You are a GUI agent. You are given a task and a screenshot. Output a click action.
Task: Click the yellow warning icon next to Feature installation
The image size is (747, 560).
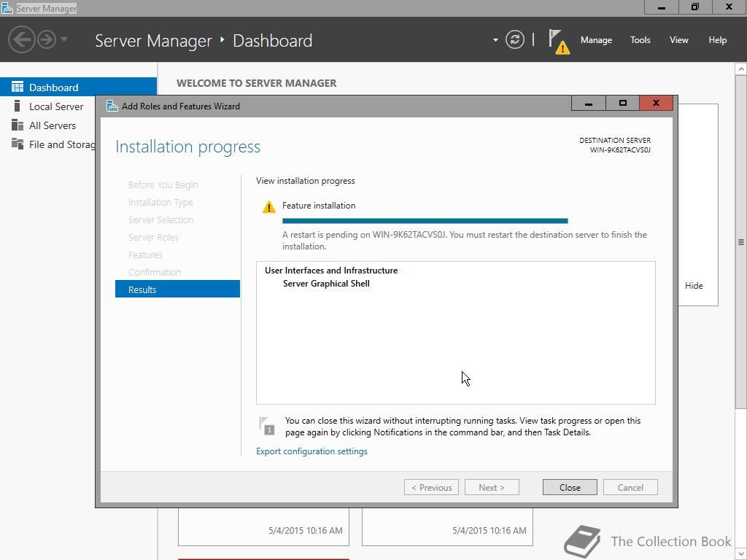point(268,206)
